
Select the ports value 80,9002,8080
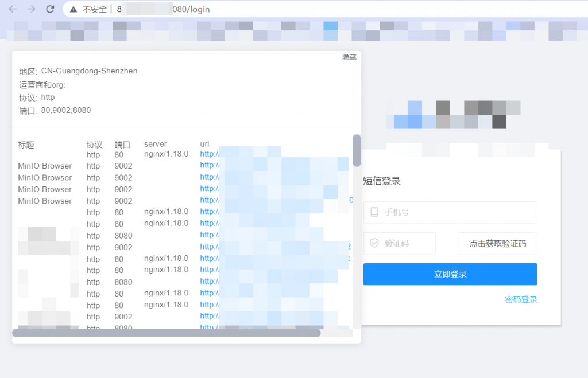[66, 110]
